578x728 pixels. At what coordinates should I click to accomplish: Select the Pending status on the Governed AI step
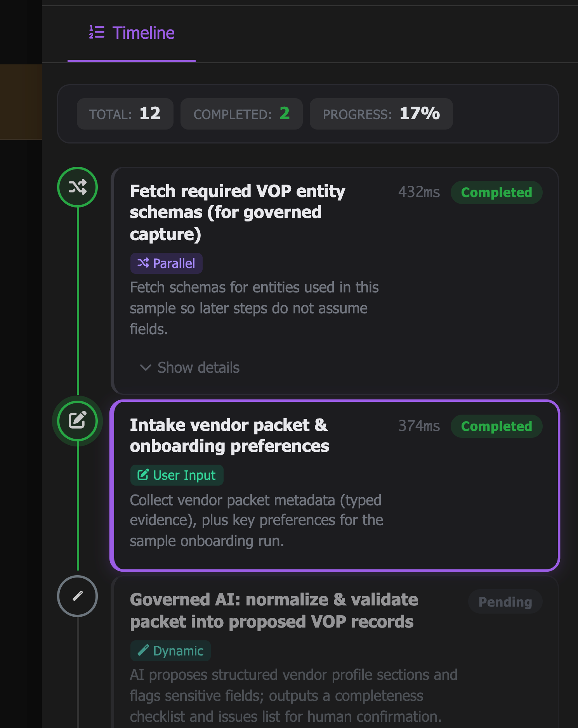pyautogui.click(x=505, y=602)
